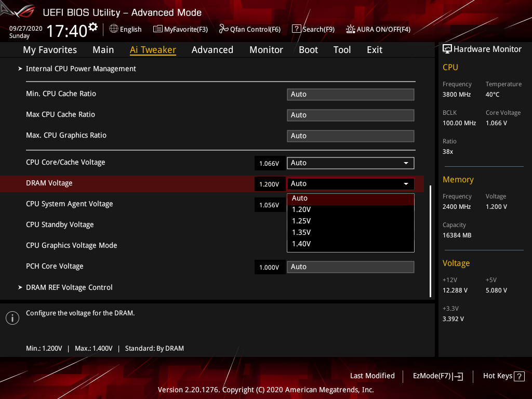532x399 pixels.
Task: Click the settings list scrollbar
Action: [430, 241]
